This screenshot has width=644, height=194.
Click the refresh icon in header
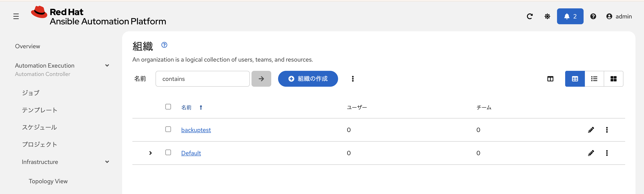tap(530, 17)
